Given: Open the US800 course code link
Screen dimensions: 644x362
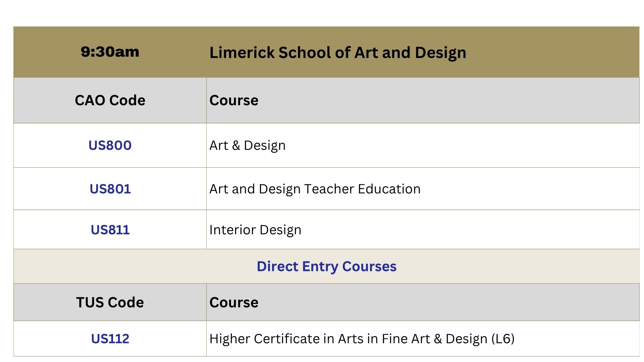Looking at the screenshot, I should [x=110, y=145].
